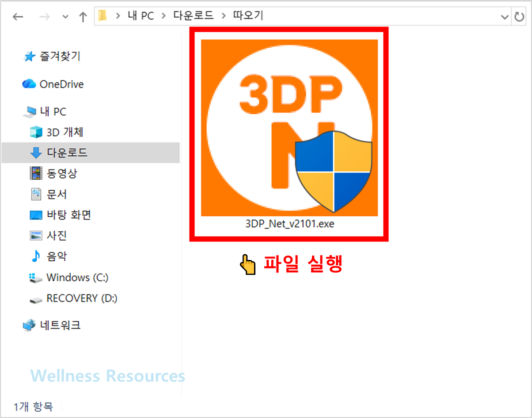Click the 사진 picture icon
This screenshot has width=532, height=418.
tap(35, 236)
